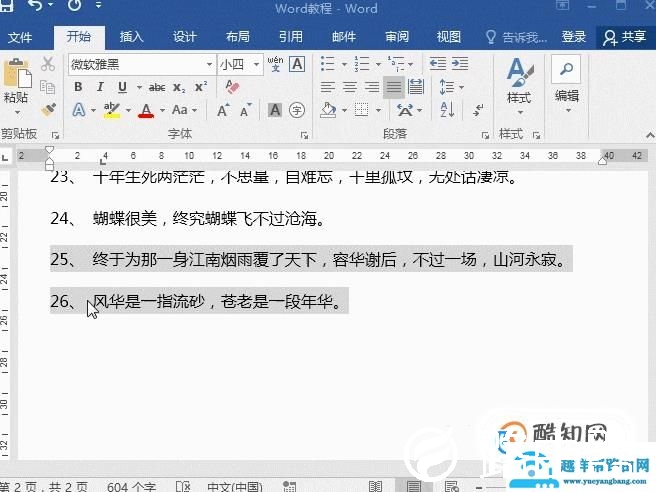This screenshot has width=656, height=492.
Task: Click the distributed alignment icon
Action: [415, 87]
